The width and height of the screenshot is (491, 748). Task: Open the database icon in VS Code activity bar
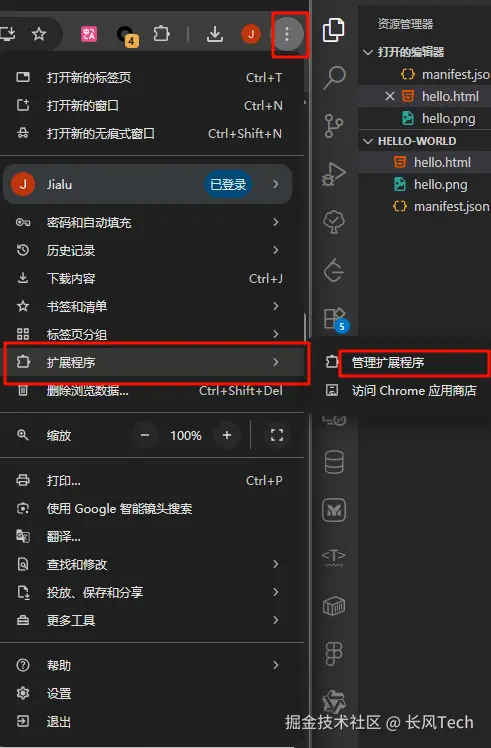[334, 462]
